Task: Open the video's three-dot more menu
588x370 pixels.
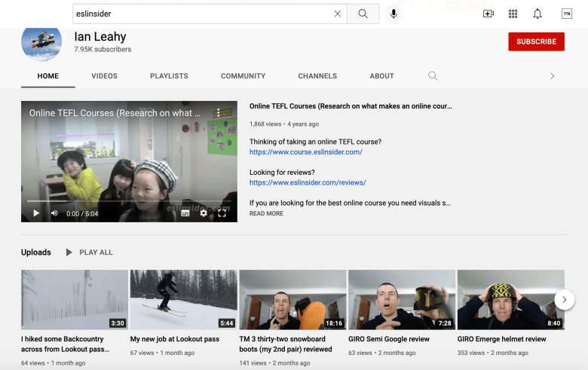Action: [218, 113]
